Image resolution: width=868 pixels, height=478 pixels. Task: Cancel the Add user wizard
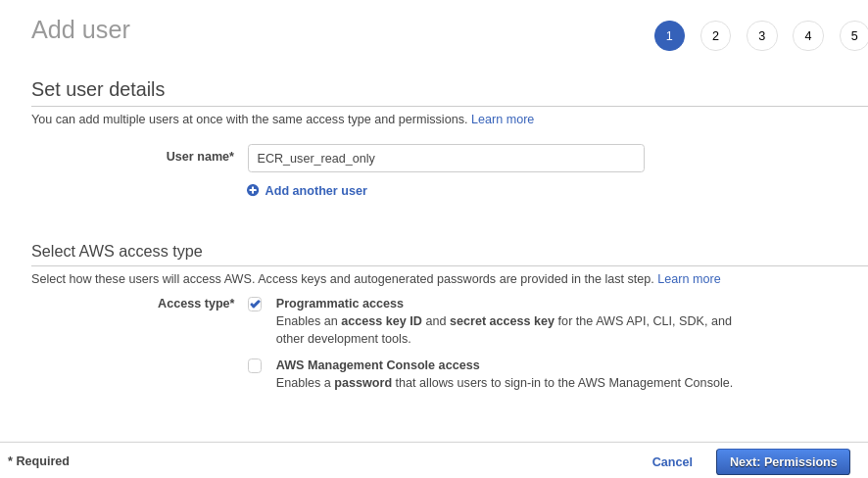point(672,462)
